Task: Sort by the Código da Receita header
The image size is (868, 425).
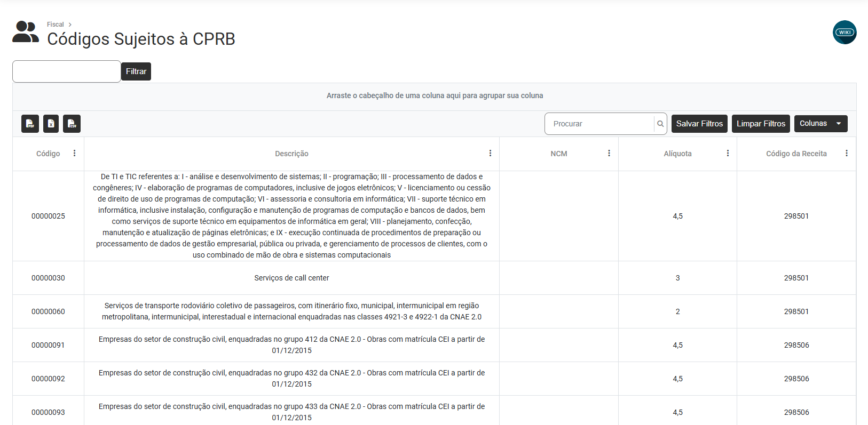Action: [x=796, y=154]
